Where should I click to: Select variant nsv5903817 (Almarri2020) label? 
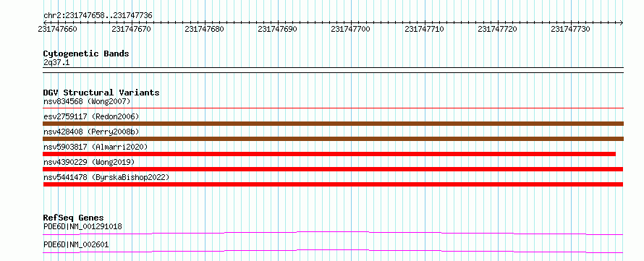(96, 147)
